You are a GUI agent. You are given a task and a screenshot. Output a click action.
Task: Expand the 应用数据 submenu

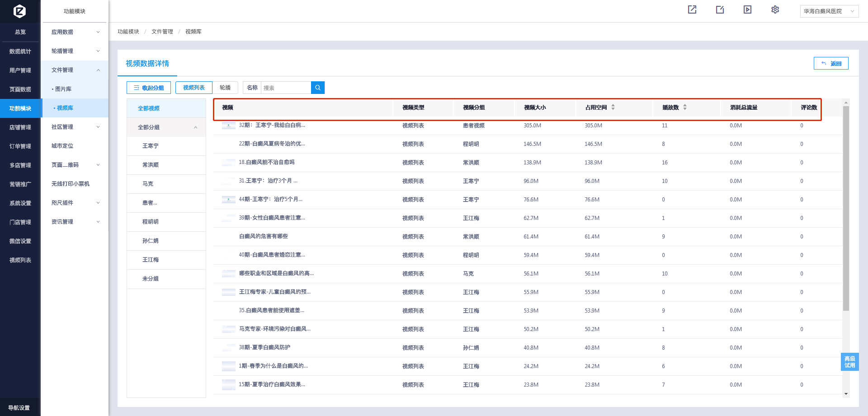point(75,32)
